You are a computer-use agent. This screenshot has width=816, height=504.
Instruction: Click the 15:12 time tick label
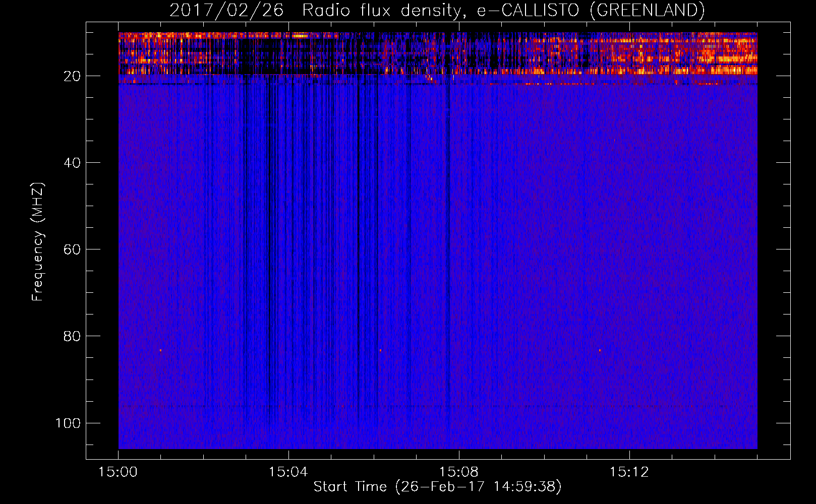point(629,472)
